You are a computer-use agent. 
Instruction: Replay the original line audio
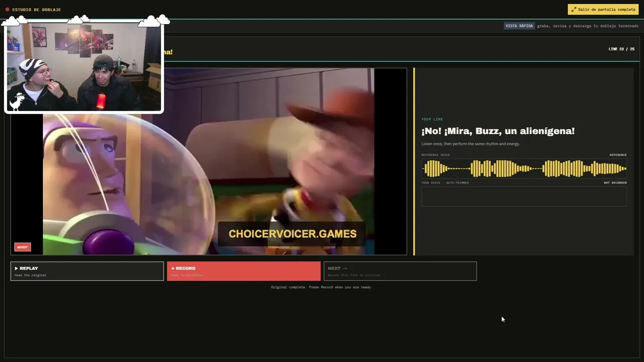click(87, 271)
